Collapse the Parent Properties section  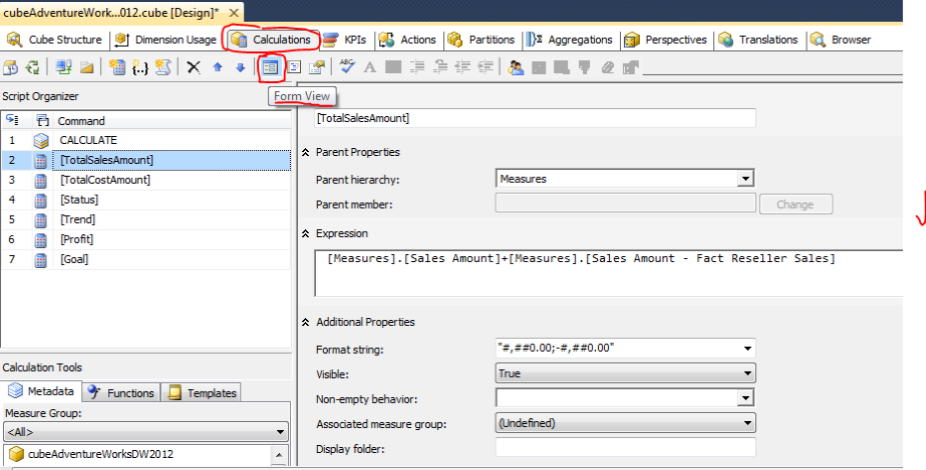[x=305, y=152]
